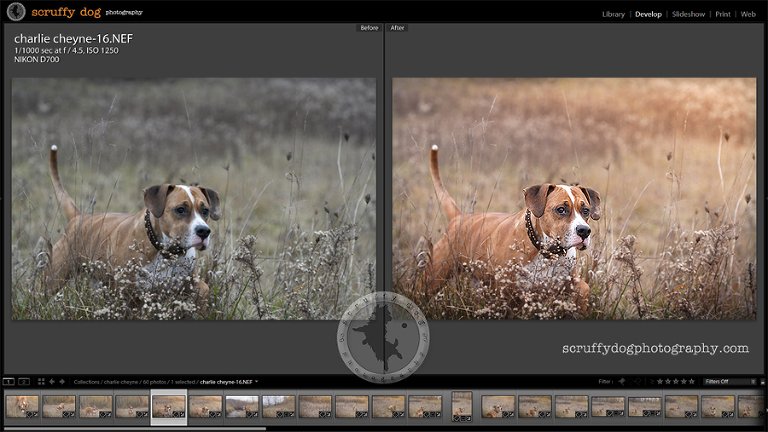This screenshot has width=768, height=432.
Task: Click the second window display button
Action: pyautogui.click(x=25, y=382)
